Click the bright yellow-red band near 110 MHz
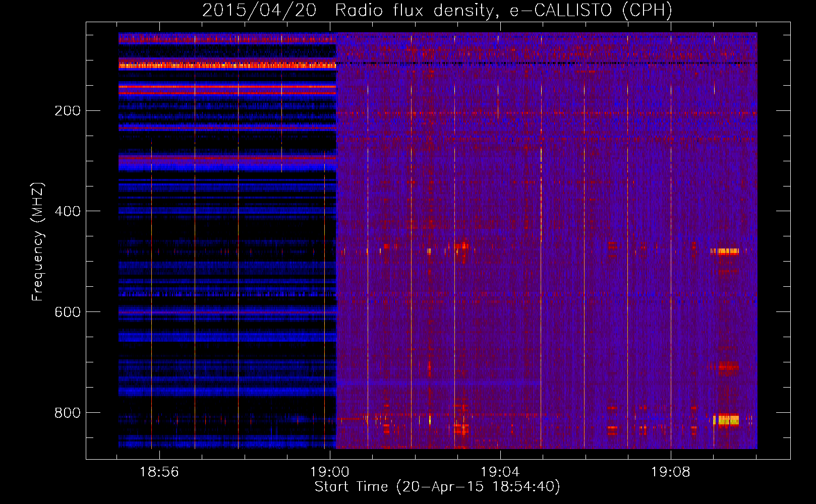The image size is (816, 504). pos(227,65)
